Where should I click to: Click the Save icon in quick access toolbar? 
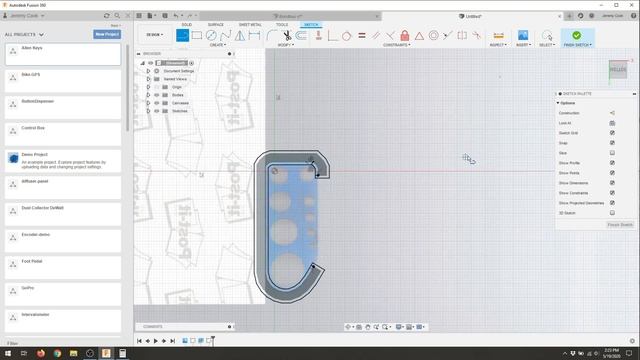point(165,16)
